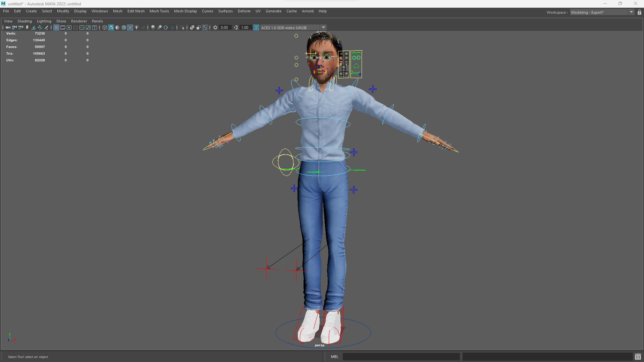Click the Image Plane icon
This screenshot has height=362, width=644.
click(34, 27)
